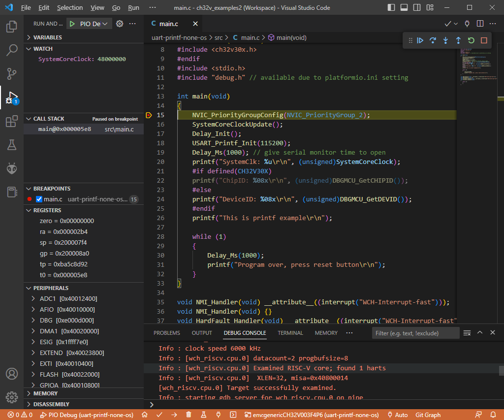Open the Source Control view
This screenshot has height=420, width=504.
[12, 74]
